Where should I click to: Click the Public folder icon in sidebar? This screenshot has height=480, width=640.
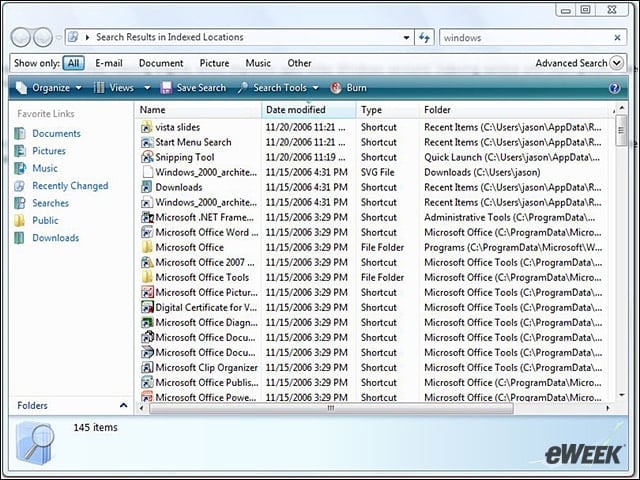click(x=20, y=220)
